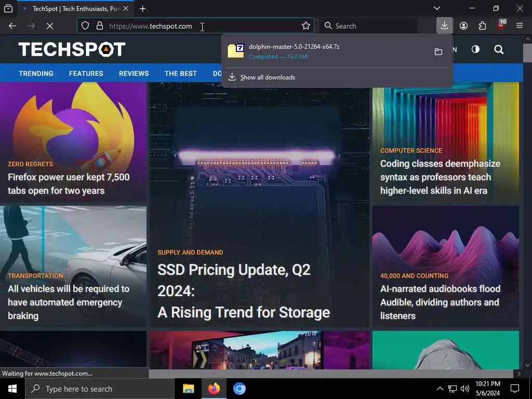Click the horizontal scrollbar right arrow
This screenshot has width=532, height=399.
[x=518, y=374]
